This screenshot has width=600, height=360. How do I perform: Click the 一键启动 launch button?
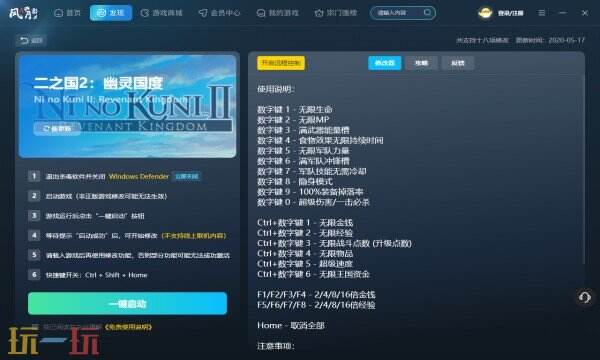[127, 304]
